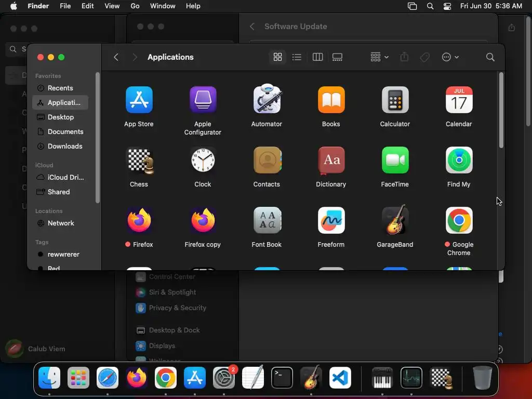Image resolution: width=532 pixels, height=399 pixels.
Task: Open the Apple menu
Action: pos(14,6)
